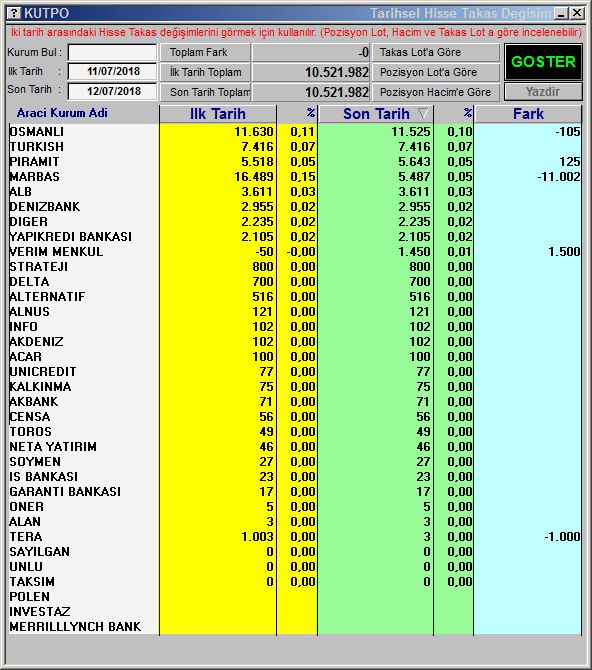The image size is (592, 670).
Task: Sort by Ilk Tarih column header
Action: (x=218, y=114)
